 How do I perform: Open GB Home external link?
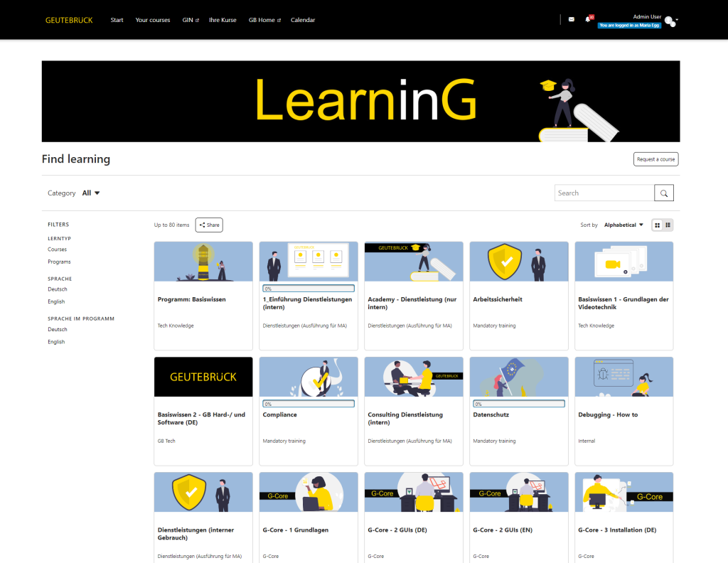(264, 20)
